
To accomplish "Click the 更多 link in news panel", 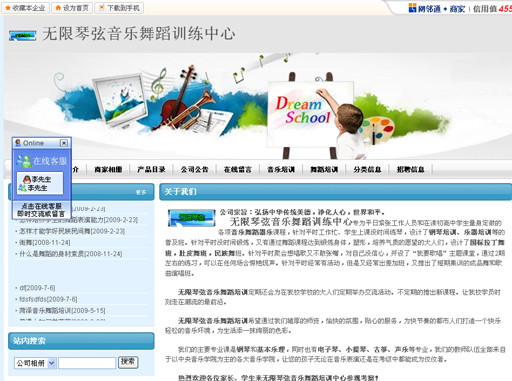I will click(x=141, y=192).
